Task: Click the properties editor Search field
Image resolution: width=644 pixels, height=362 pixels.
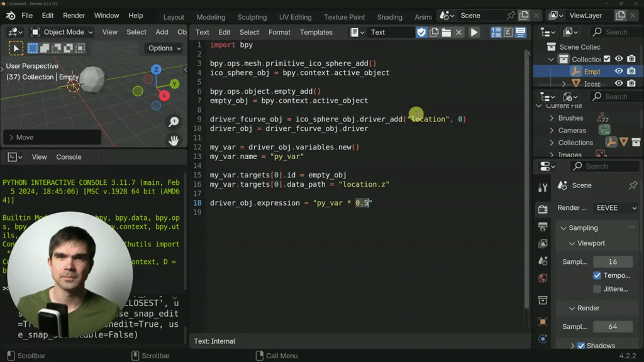Action: pos(605,166)
